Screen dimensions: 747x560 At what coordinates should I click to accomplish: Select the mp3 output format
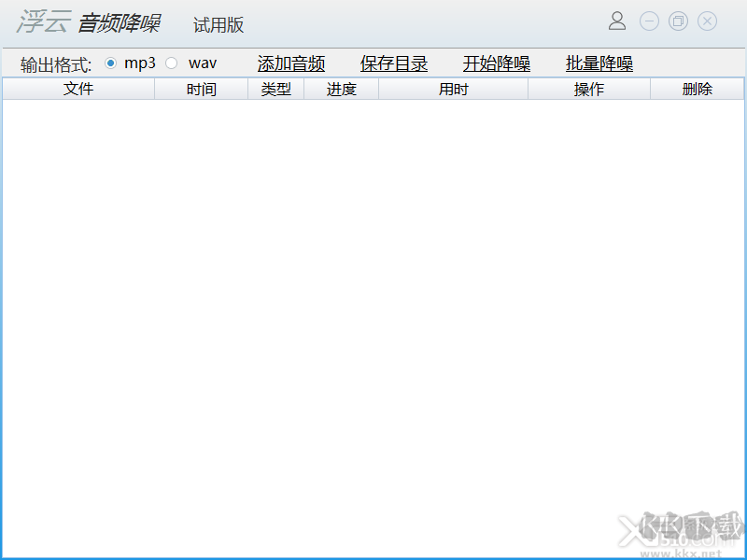coord(111,63)
